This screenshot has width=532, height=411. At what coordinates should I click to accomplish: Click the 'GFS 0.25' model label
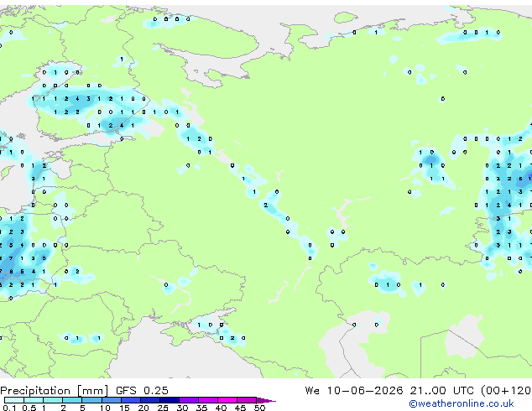pyautogui.click(x=142, y=390)
